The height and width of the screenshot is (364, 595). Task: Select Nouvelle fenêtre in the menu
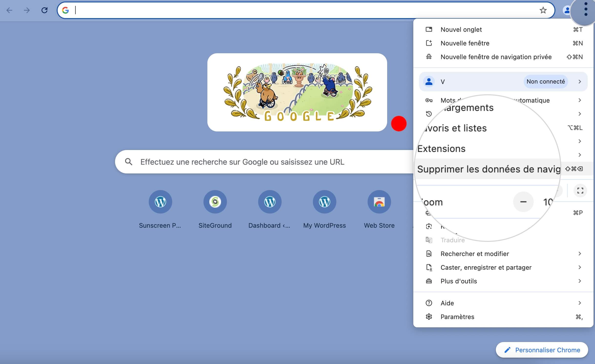click(503, 43)
